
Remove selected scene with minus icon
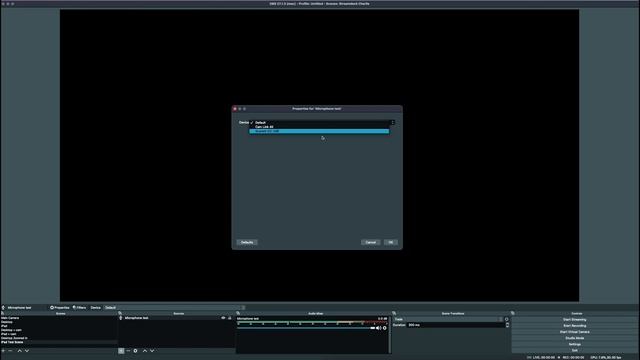pos(11,351)
